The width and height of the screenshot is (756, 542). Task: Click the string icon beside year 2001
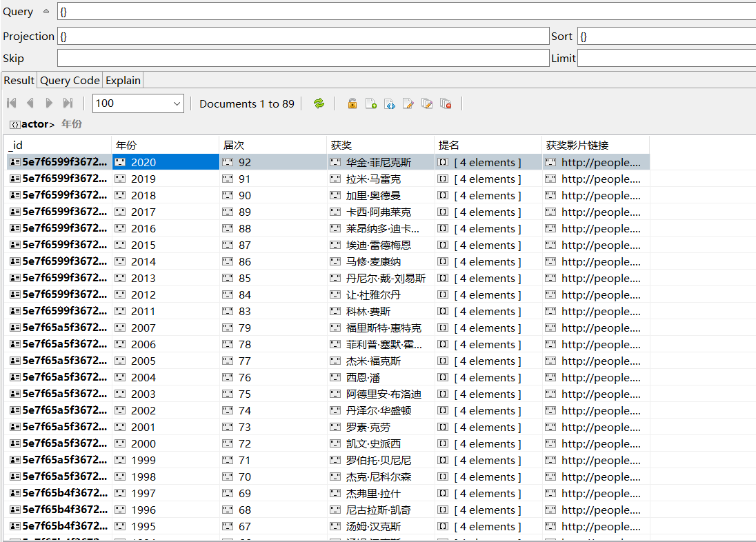click(120, 427)
